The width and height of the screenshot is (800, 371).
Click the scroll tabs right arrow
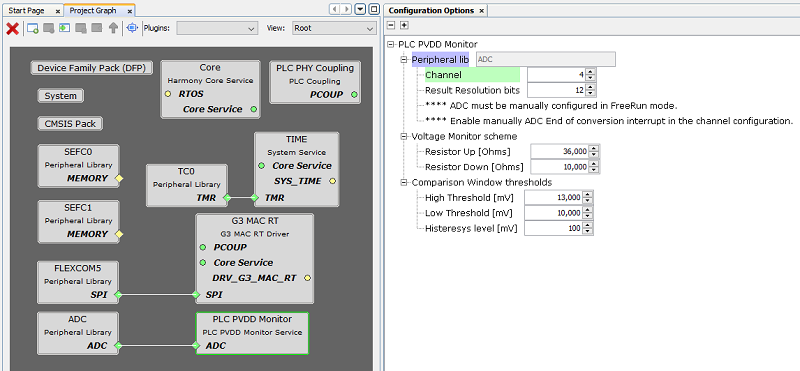pos(347,9)
